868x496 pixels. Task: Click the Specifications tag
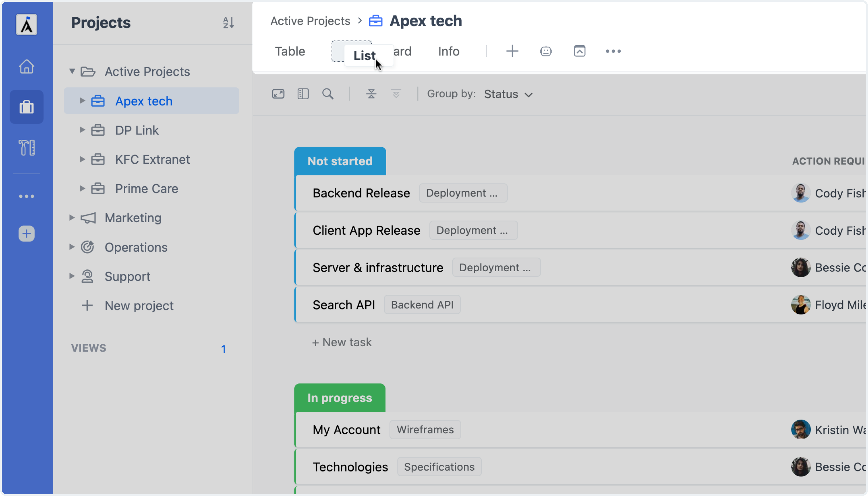coord(439,467)
